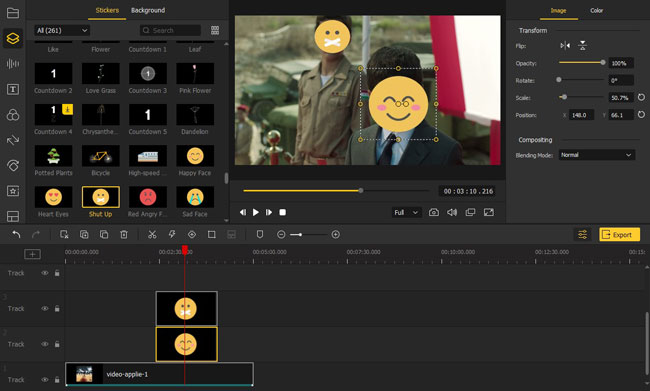Select the Crop tool icon
Viewport: 650px width, 391px height.
pyautogui.click(x=211, y=235)
